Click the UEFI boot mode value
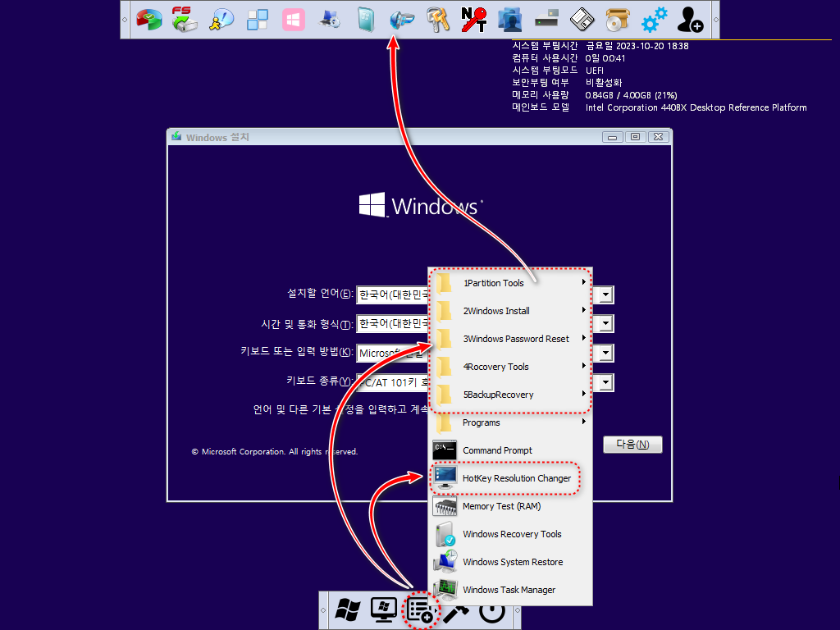840x630 pixels. point(595,71)
